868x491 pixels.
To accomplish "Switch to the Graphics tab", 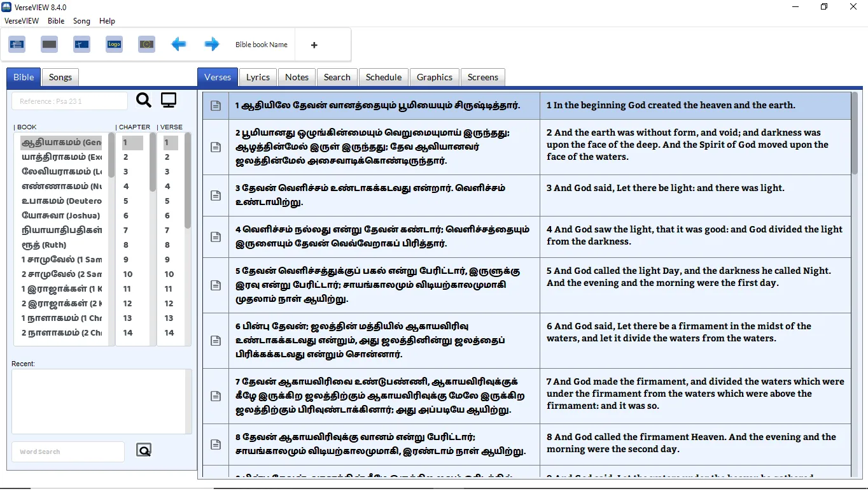I will click(x=434, y=76).
